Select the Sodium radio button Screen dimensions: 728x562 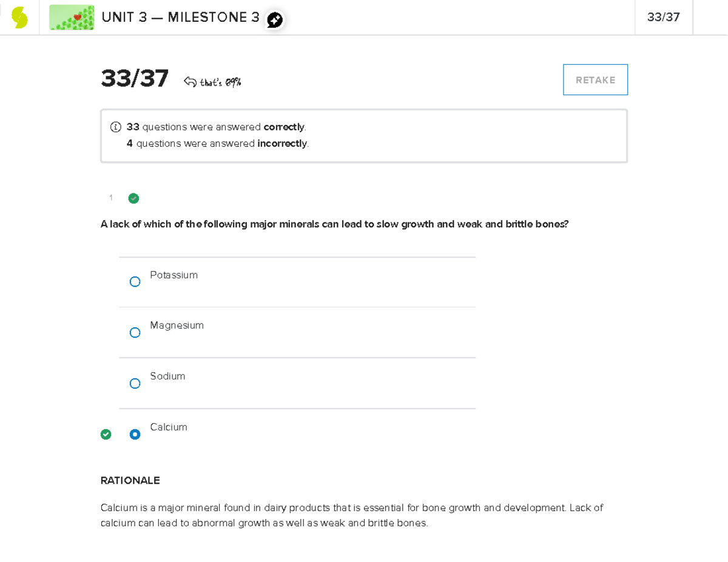point(135,384)
